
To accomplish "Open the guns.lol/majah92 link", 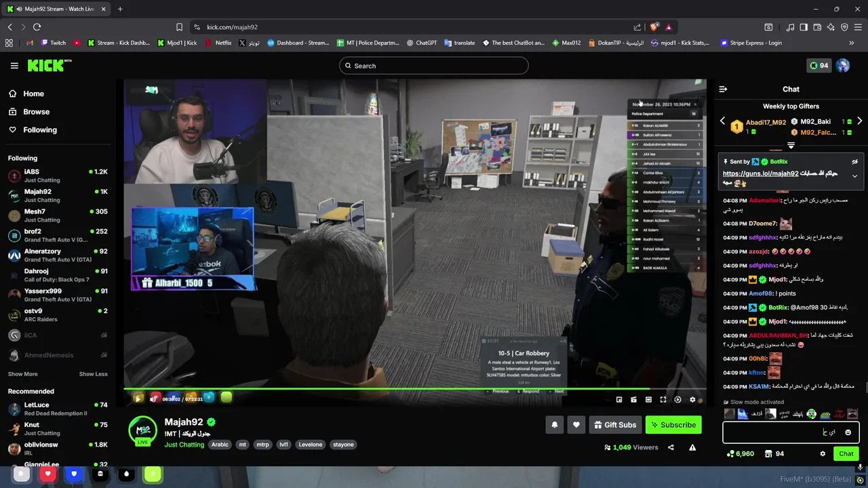I will coord(760,174).
